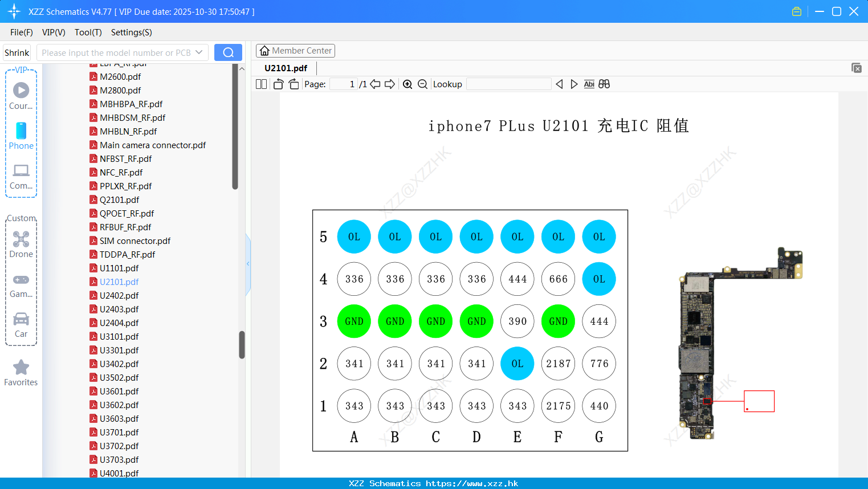Open MBHBPA_RF.pdf file
Screen dimensions: 868x489
tap(131, 104)
